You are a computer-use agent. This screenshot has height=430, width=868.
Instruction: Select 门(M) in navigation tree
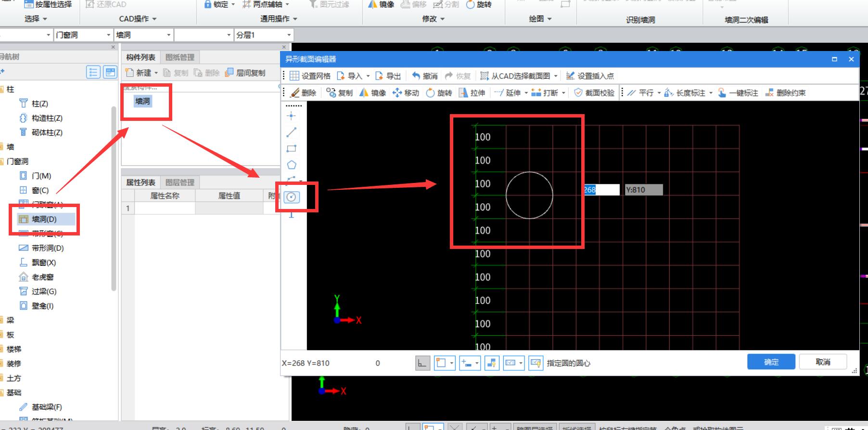pyautogui.click(x=41, y=176)
